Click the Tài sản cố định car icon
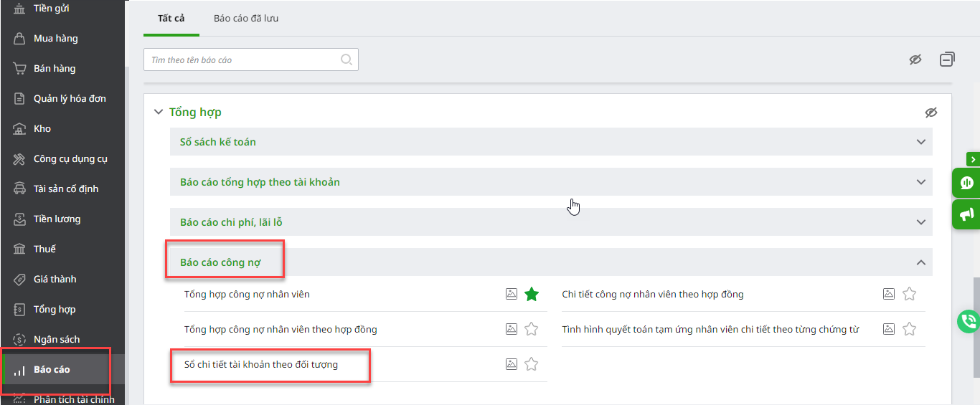 [19, 189]
